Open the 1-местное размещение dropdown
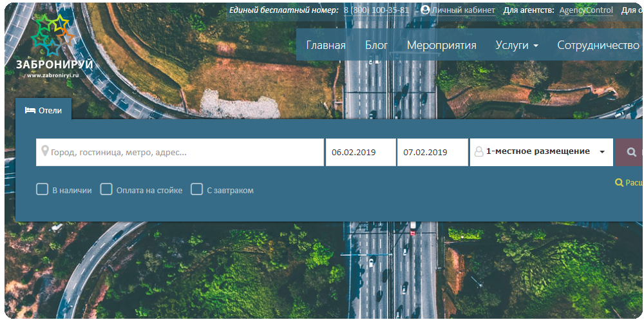This screenshot has height=322, width=644. (542, 152)
